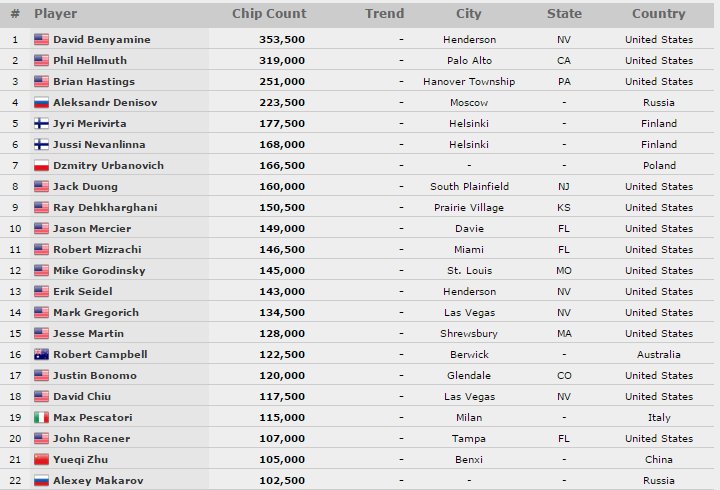Click the Italian flag next to Max Pescatori

click(41, 418)
